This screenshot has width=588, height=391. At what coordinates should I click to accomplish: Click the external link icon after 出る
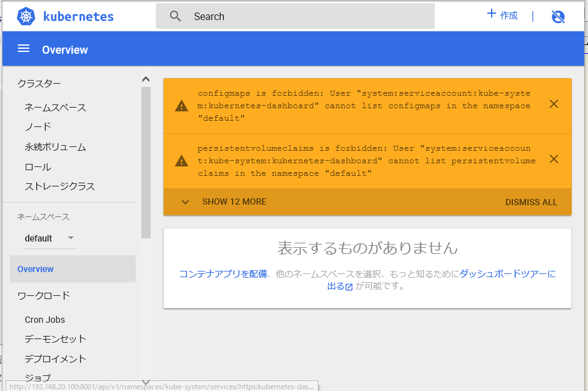pyautogui.click(x=349, y=287)
